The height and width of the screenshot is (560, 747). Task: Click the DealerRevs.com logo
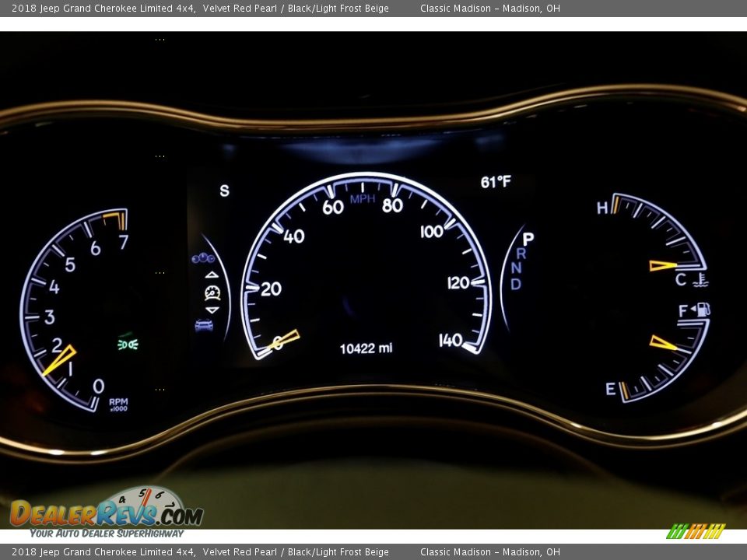click(x=107, y=513)
